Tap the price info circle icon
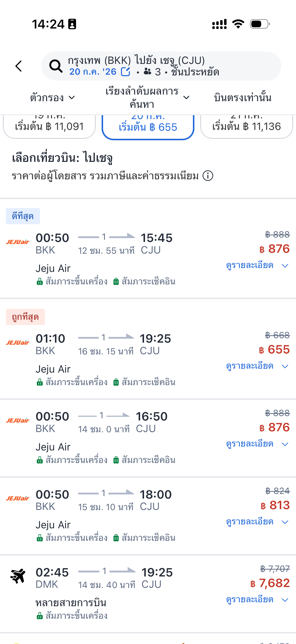This screenshot has height=644, width=296. pos(208,176)
